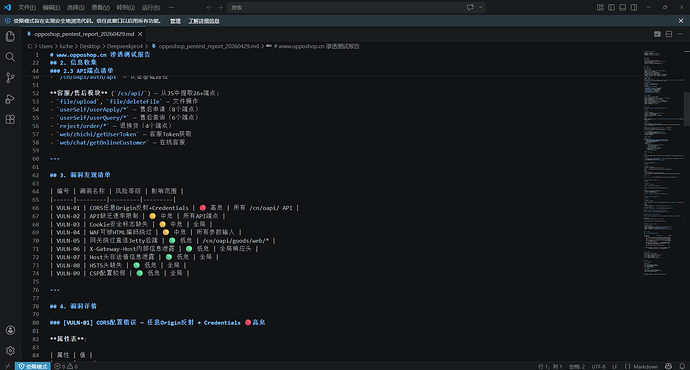Image resolution: width=690 pixels, height=370 pixels.
Task: Close the opposhop_pentest_report tab
Action: (x=140, y=34)
